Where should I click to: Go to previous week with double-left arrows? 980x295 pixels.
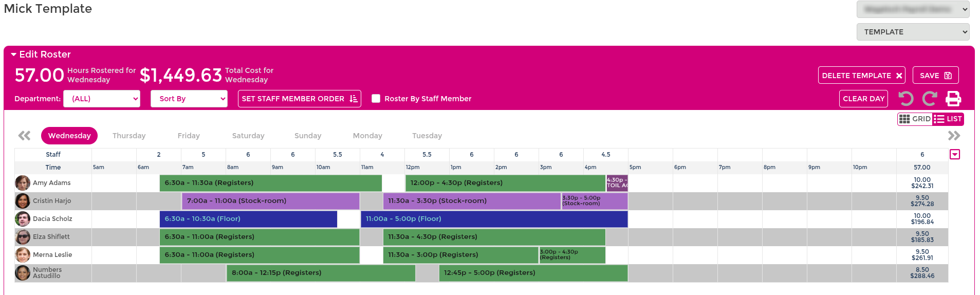point(24,136)
